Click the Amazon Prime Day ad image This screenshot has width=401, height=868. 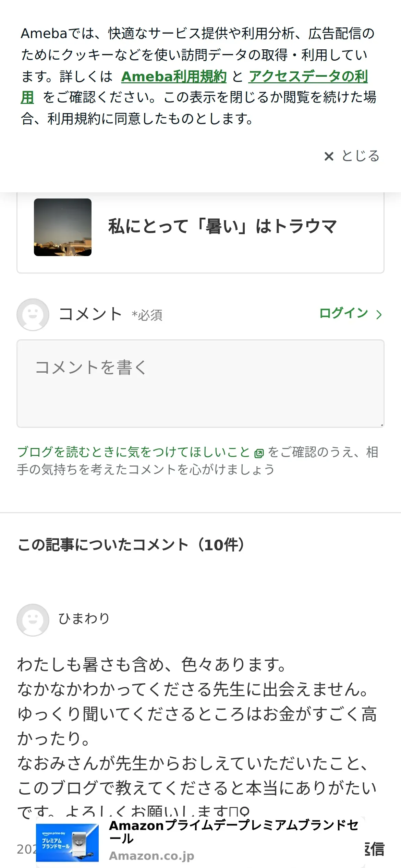tap(67, 843)
